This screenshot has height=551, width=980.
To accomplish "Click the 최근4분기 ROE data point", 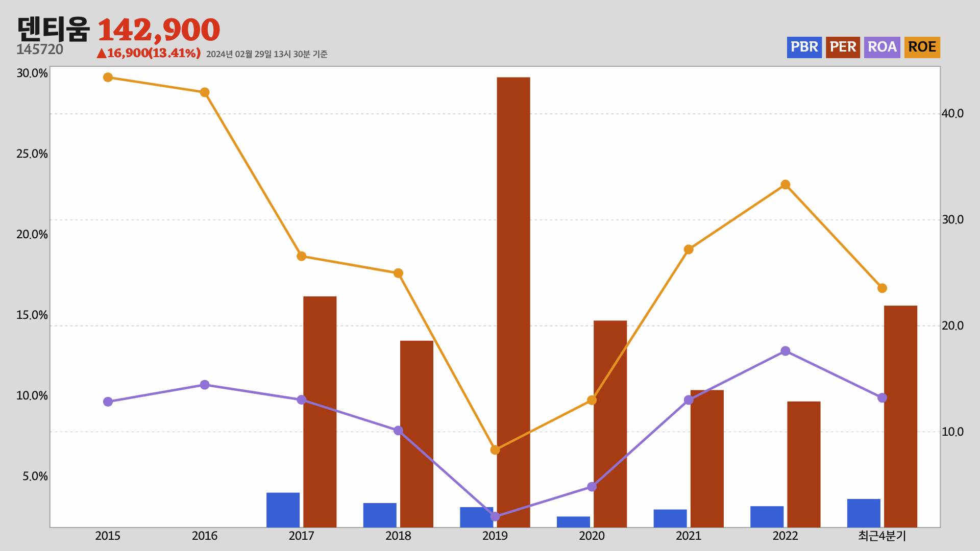I will [882, 288].
